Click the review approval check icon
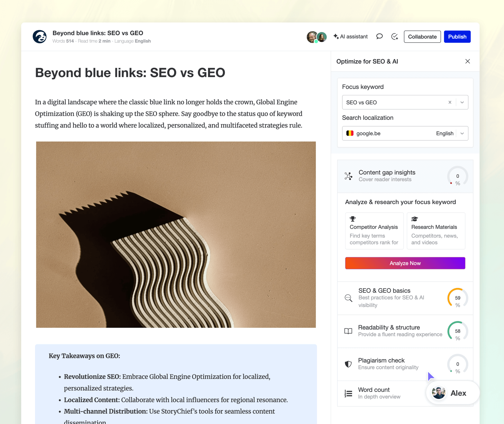 pos(395,37)
